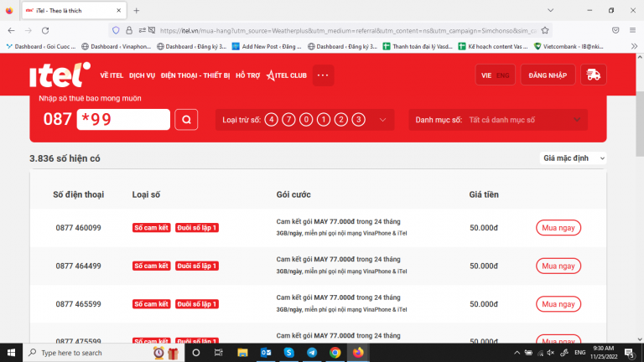Open Danh mục số category dropdown

click(x=498, y=120)
